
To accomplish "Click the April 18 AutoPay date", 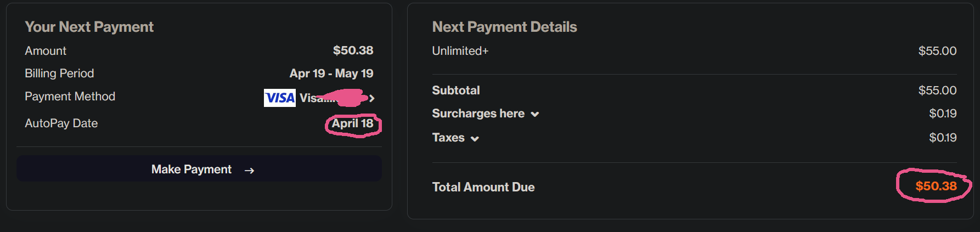I will pyautogui.click(x=352, y=123).
